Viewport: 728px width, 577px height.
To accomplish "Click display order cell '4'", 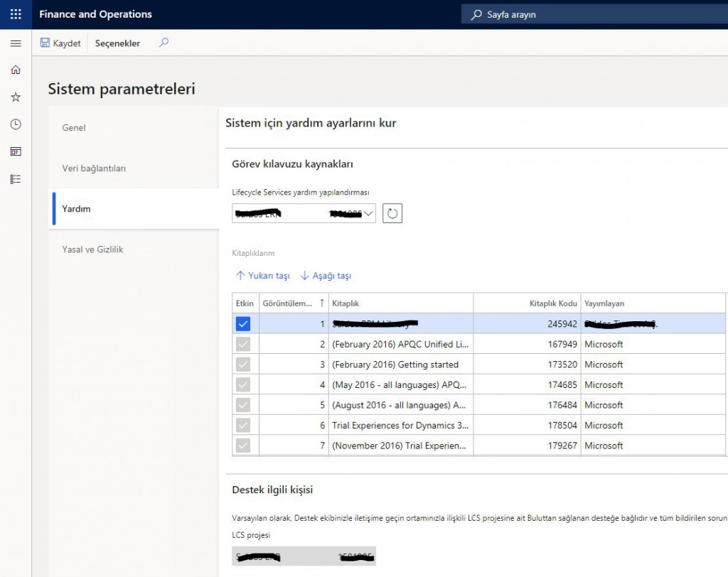I will (294, 385).
